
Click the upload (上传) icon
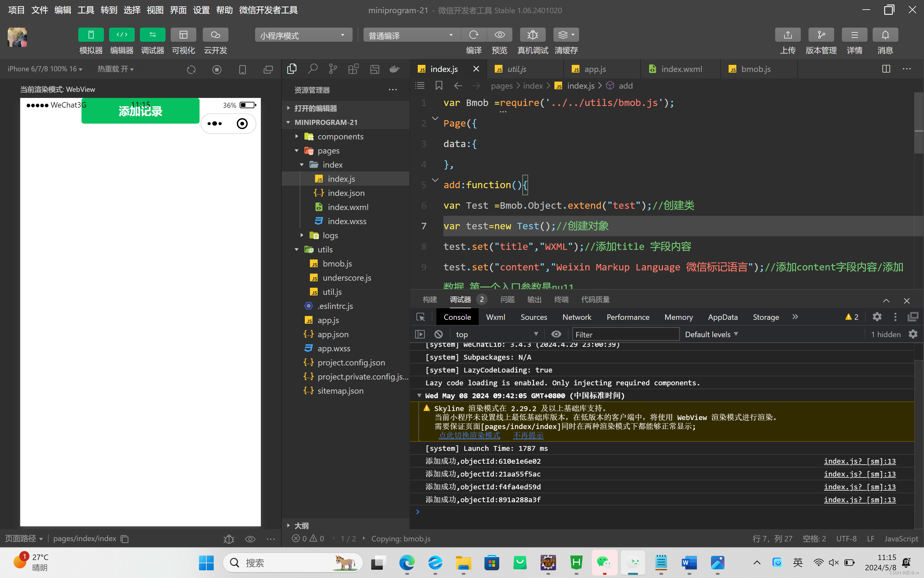pyautogui.click(x=788, y=35)
